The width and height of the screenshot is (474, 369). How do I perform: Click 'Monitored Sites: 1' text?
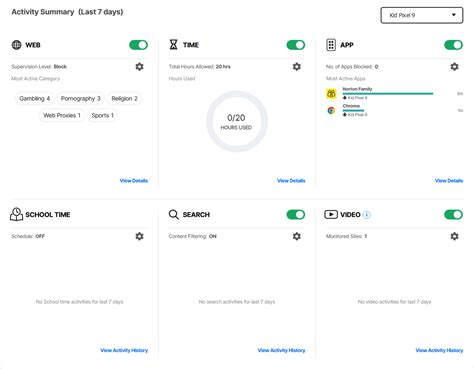coord(346,236)
